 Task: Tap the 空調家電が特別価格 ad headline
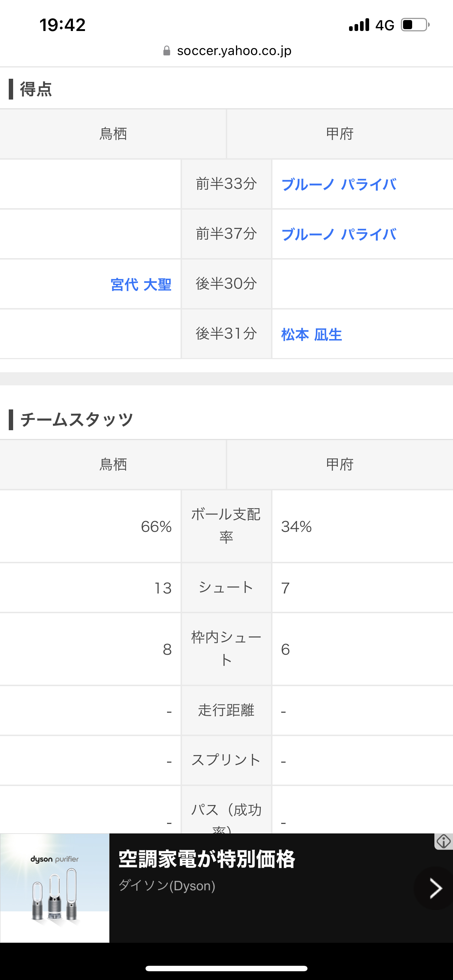[x=207, y=859]
